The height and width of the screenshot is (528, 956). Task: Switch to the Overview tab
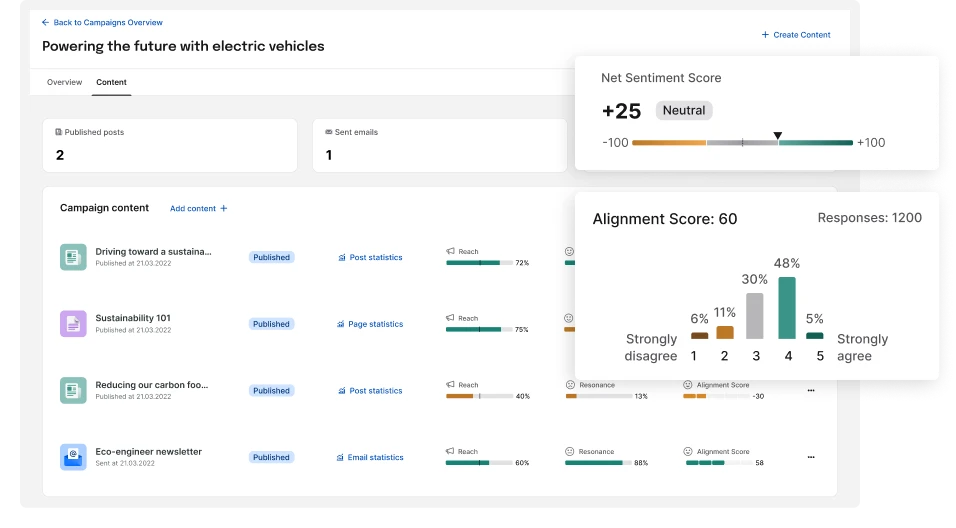64,82
